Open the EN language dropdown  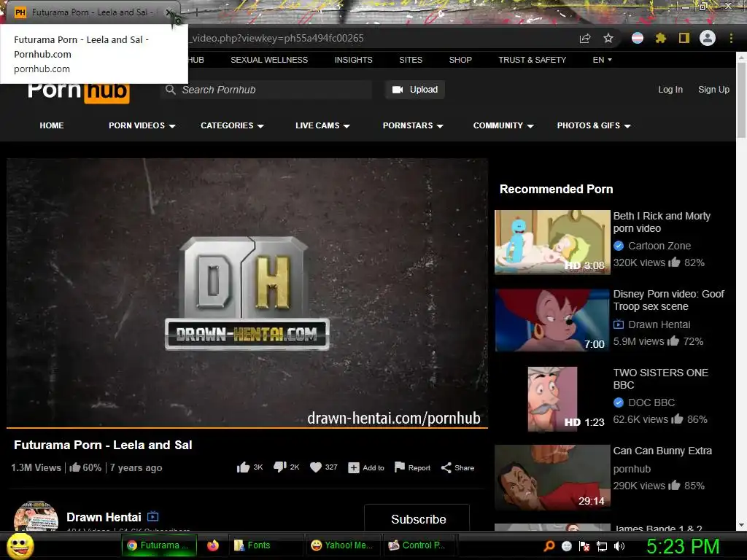pyautogui.click(x=602, y=60)
